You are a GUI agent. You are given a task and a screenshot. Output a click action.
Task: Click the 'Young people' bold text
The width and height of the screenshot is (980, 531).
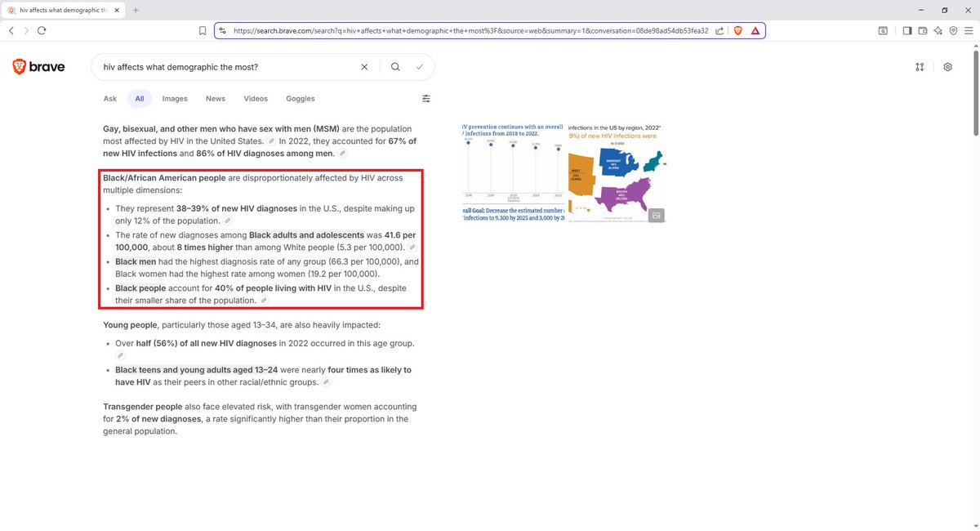tap(131, 324)
